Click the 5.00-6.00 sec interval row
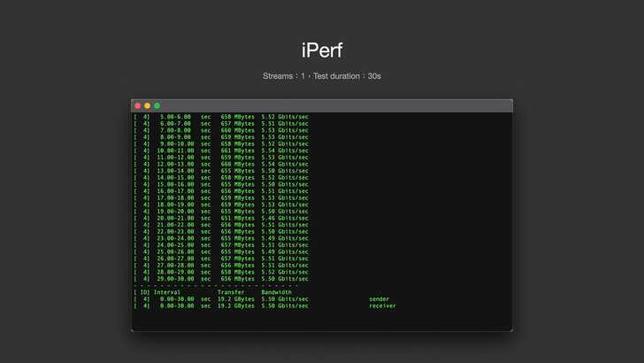Viewport: 644px width, 363px height. (221, 116)
